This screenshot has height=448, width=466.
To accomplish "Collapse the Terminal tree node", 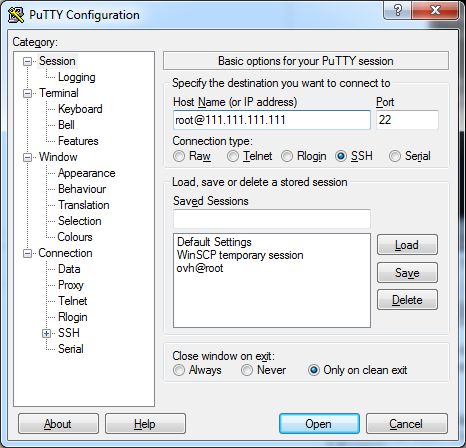I will pyautogui.click(x=27, y=93).
